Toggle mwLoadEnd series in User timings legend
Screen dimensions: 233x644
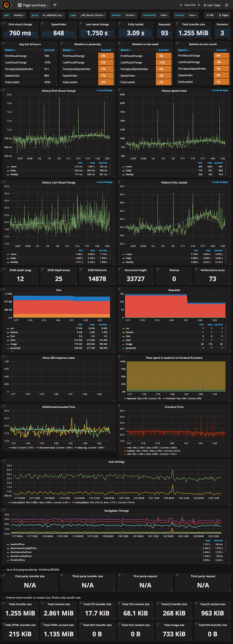point(18,503)
